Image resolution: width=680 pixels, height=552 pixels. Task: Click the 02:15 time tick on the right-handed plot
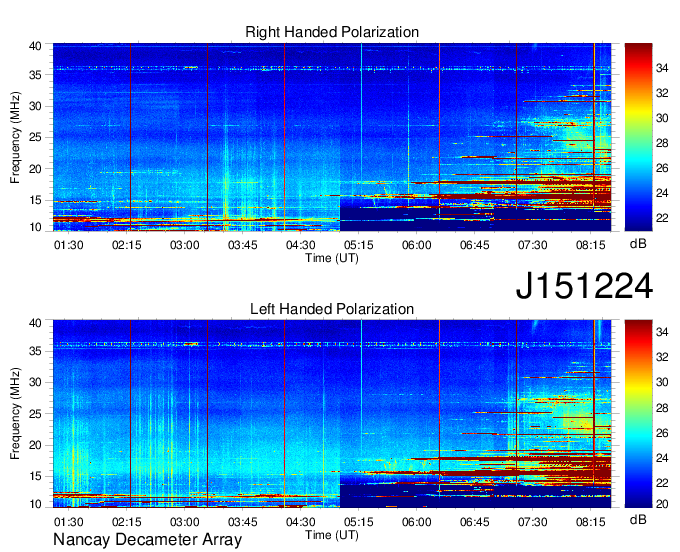(x=127, y=245)
